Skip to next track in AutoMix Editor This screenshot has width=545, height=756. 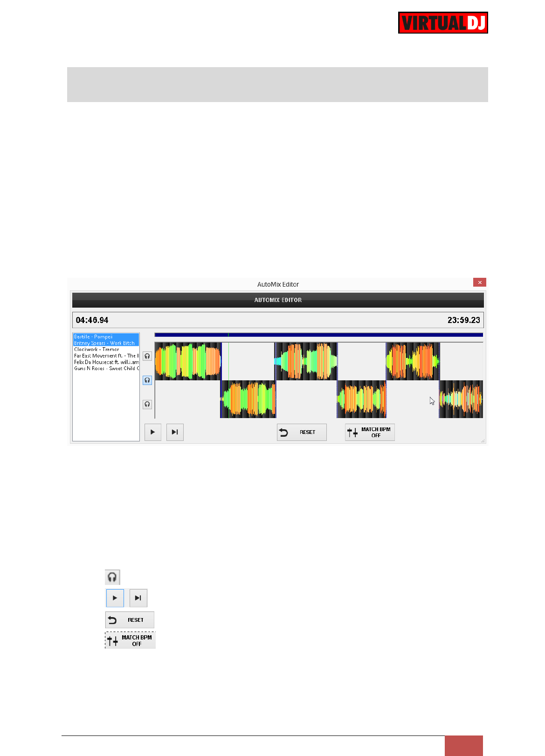click(x=175, y=432)
